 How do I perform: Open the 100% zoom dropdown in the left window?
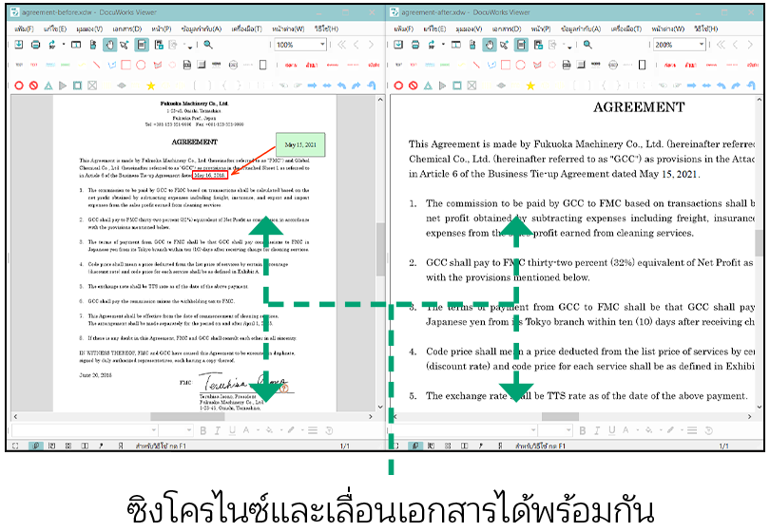pos(322,45)
